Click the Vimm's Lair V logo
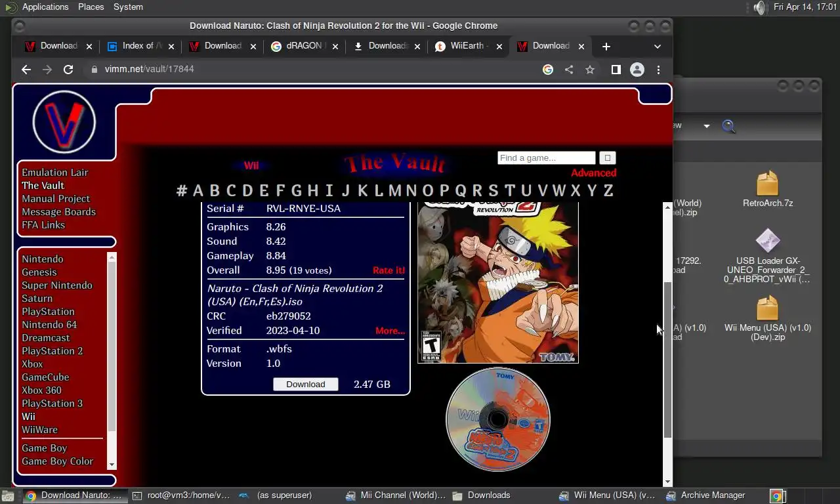The height and width of the screenshot is (504, 840). (x=64, y=122)
